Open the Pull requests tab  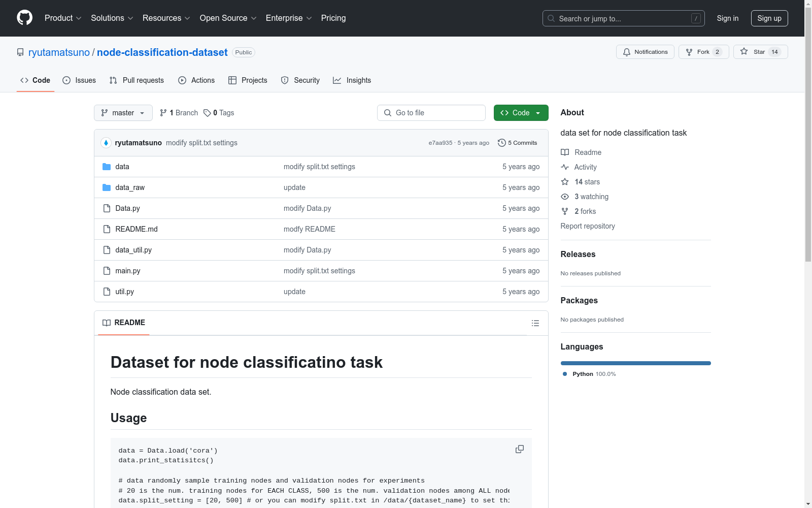click(137, 80)
